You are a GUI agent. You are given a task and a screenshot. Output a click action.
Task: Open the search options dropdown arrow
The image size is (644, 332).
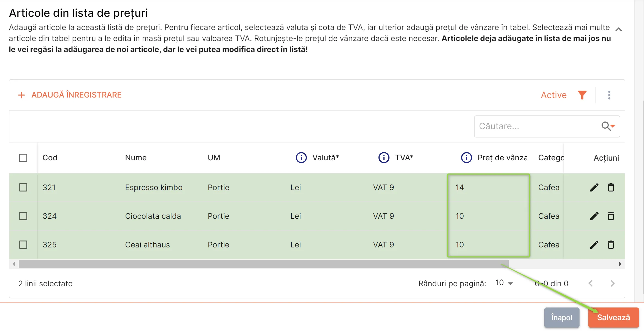click(x=613, y=126)
